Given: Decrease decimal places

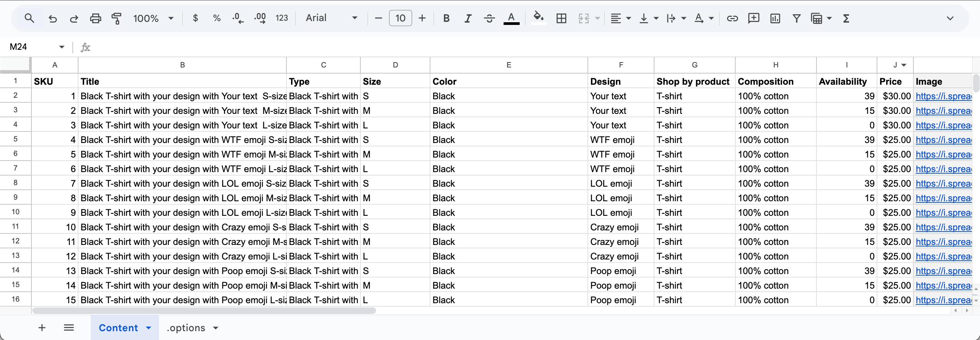Looking at the screenshot, I should 238,18.
